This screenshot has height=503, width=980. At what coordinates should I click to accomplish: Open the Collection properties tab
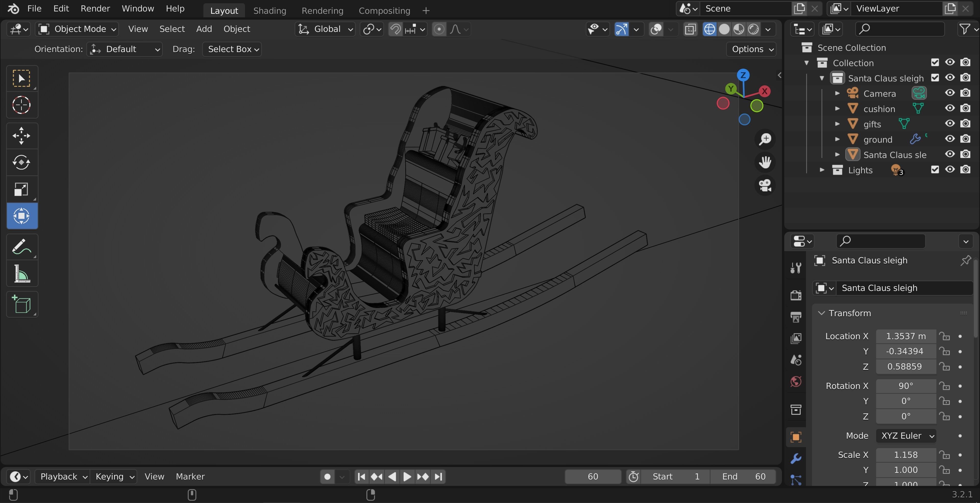796,410
